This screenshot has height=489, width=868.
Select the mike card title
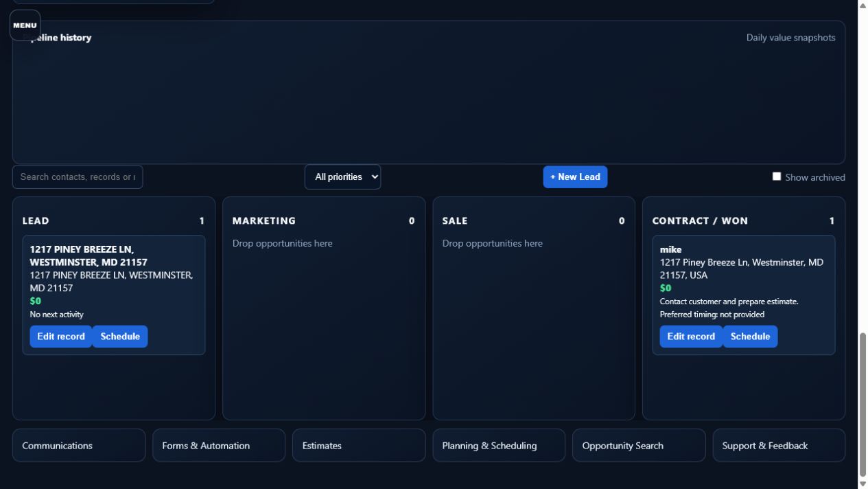click(670, 249)
